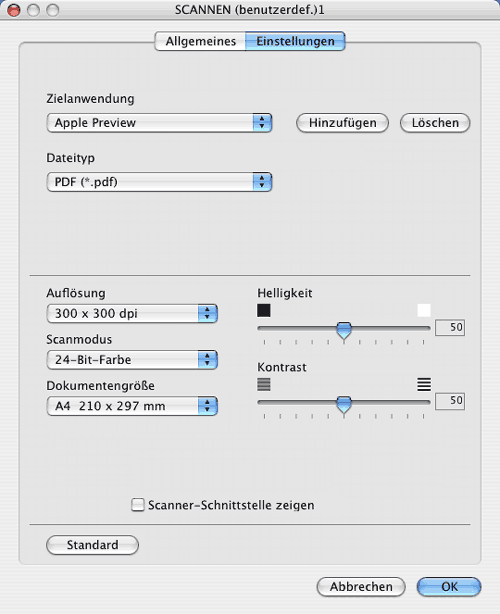Confirm settings with the OK button
The image size is (500, 614).
(449, 587)
